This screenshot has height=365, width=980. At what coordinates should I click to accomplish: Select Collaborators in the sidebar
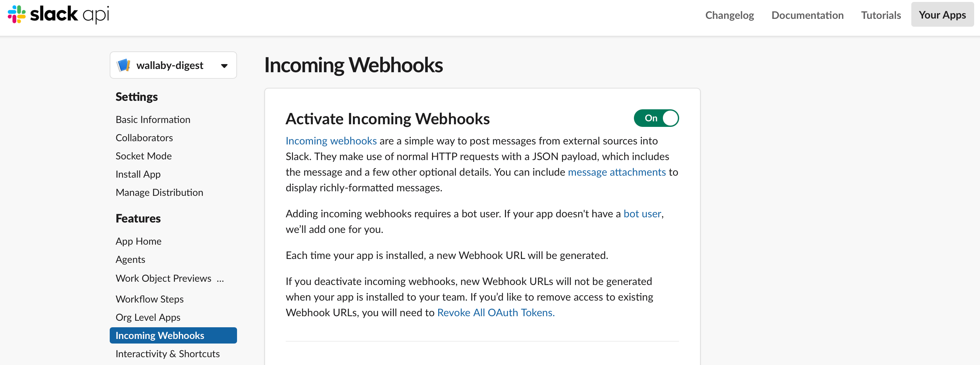point(144,138)
